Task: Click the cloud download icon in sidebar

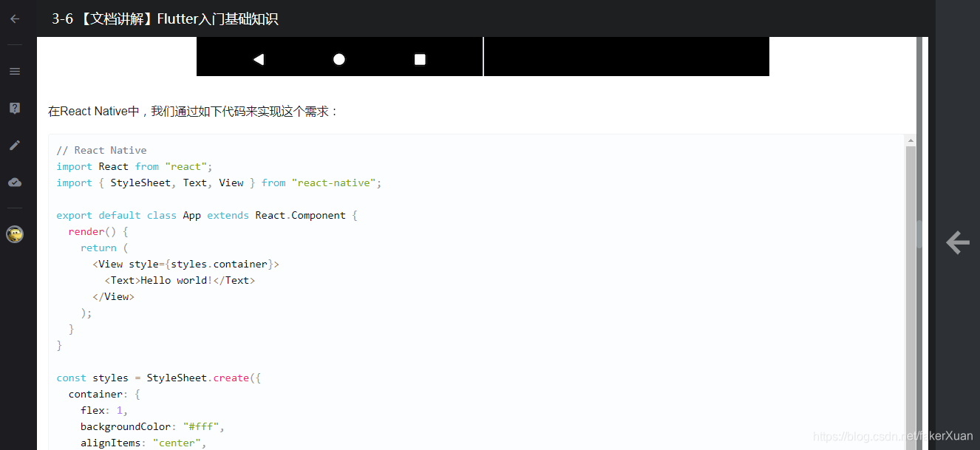Action: 15,182
